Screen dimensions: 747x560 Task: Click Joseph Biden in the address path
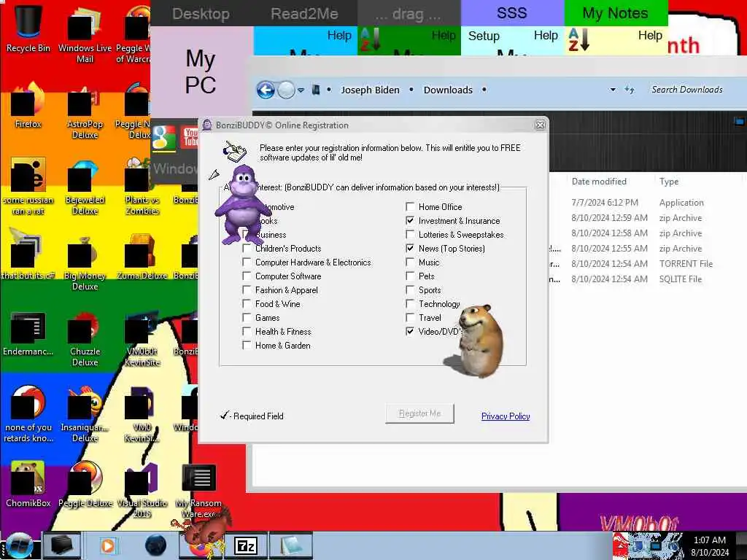click(x=370, y=90)
